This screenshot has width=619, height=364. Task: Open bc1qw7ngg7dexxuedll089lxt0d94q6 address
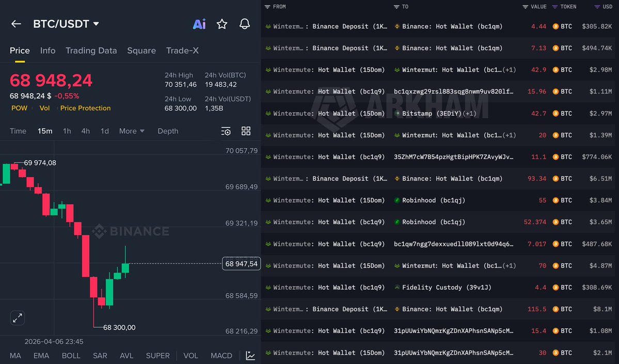454,244
